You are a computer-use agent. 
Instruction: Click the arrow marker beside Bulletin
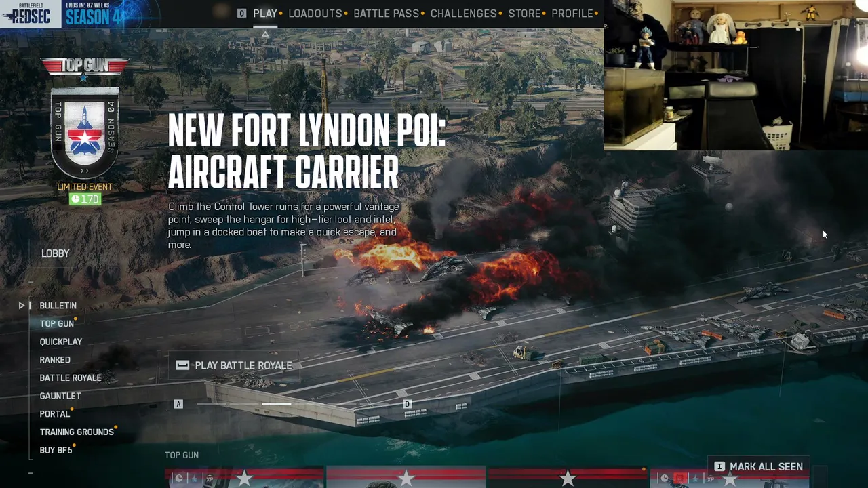click(x=22, y=306)
